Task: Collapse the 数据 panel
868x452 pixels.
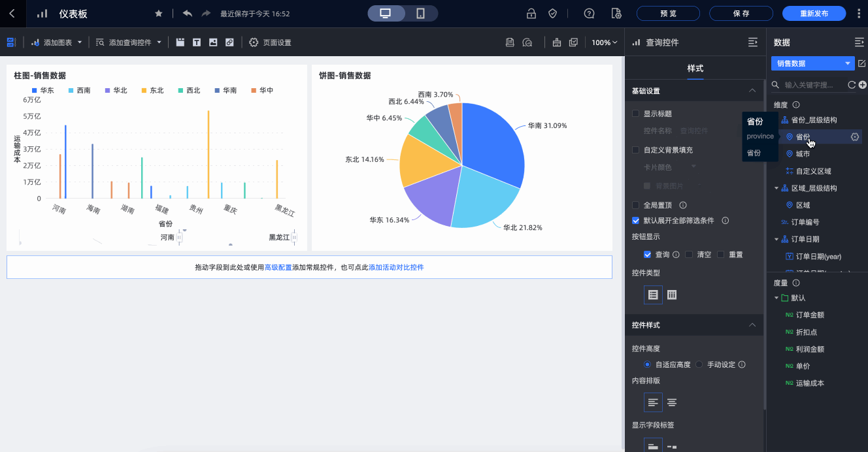Action: [860, 42]
